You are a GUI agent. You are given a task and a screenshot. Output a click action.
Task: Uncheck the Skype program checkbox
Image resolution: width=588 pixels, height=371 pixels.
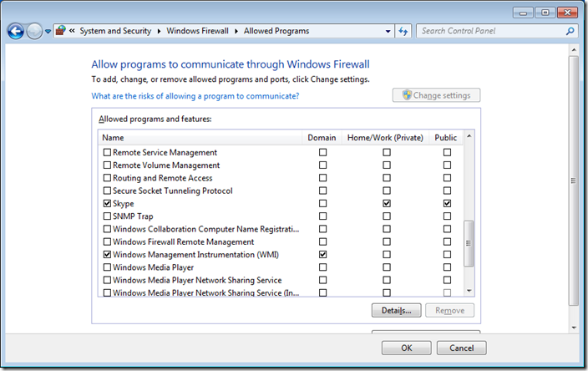click(x=106, y=204)
